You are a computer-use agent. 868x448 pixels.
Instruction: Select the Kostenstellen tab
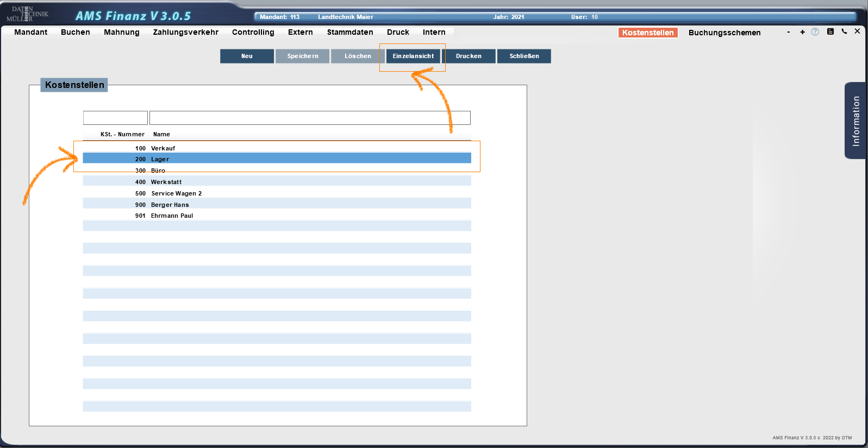point(647,33)
